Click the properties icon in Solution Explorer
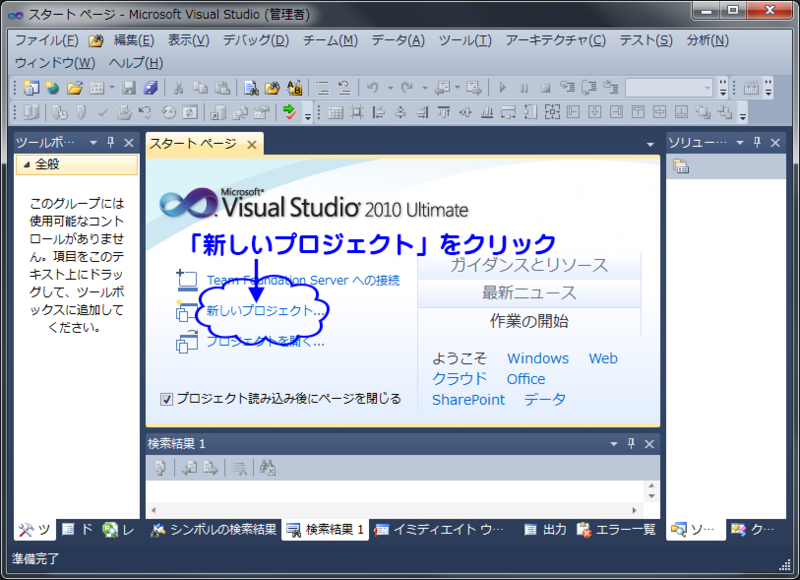The height and width of the screenshot is (580, 800). 681,166
